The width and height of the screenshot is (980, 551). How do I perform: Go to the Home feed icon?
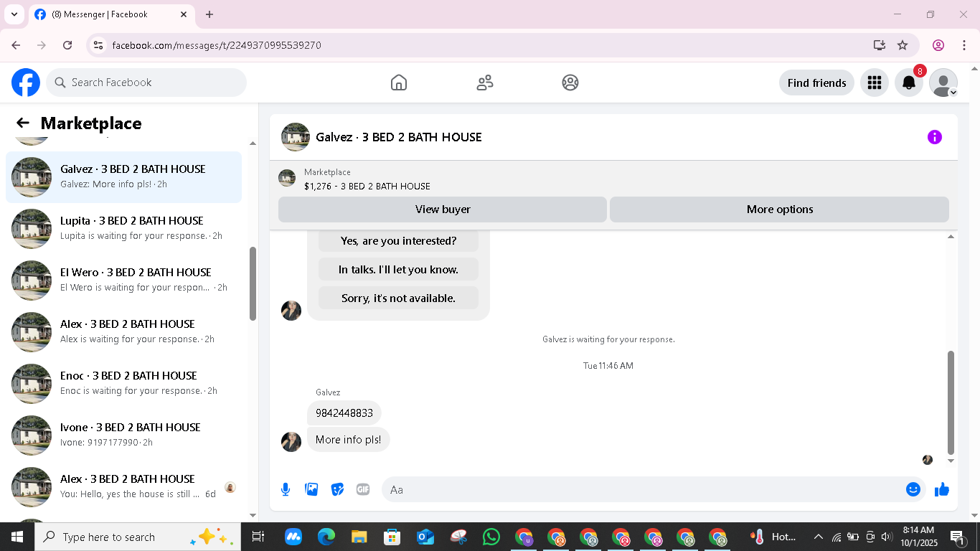(x=399, y=83)
